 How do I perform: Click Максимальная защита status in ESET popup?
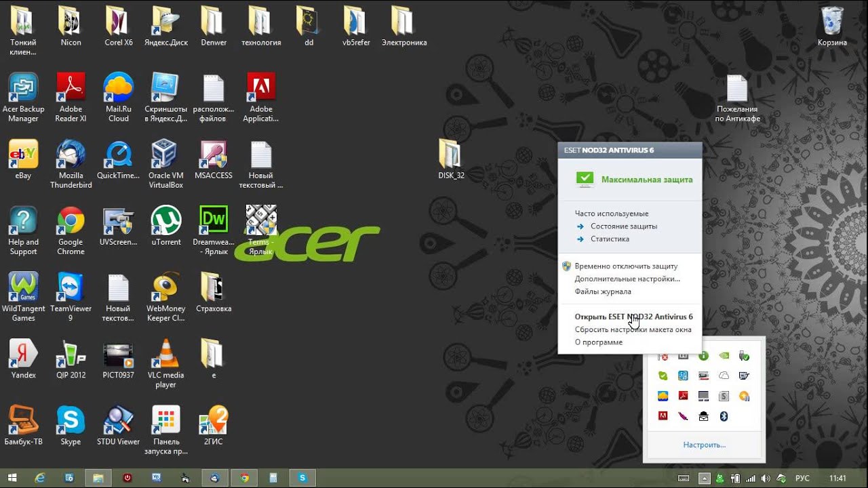coord(647,180)
